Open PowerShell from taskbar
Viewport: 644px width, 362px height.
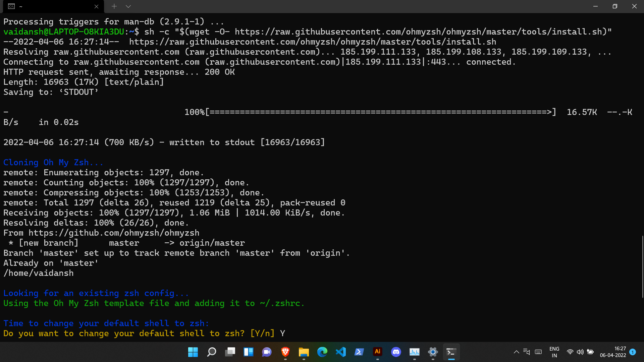(x=359, y=352)
